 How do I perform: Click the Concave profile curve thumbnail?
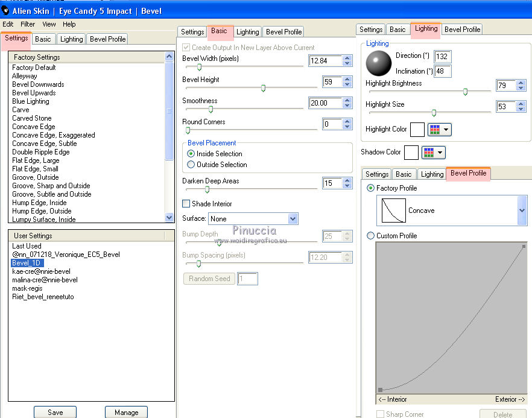pyautogui.click(x=393, y=211)
